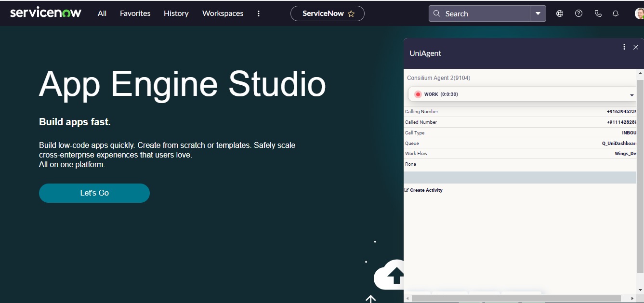The image size is (644, 303).
Task: Click the Create Activity link
Action: pyautogui.click(x=426, y=190)
